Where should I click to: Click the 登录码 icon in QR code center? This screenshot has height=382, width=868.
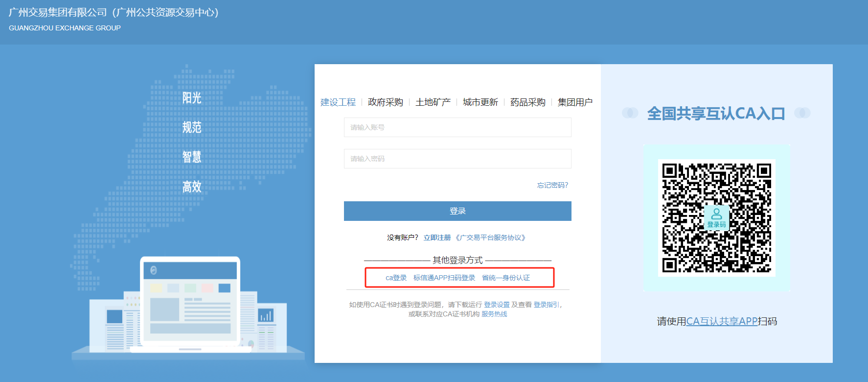(716, 217)
